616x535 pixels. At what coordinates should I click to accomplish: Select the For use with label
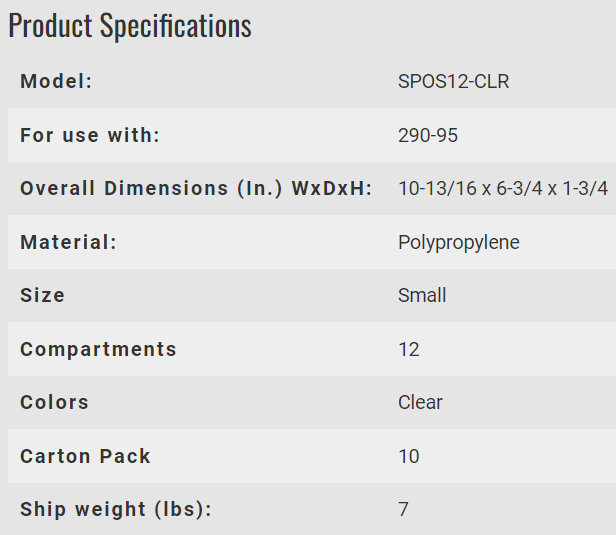coord(90,135)
